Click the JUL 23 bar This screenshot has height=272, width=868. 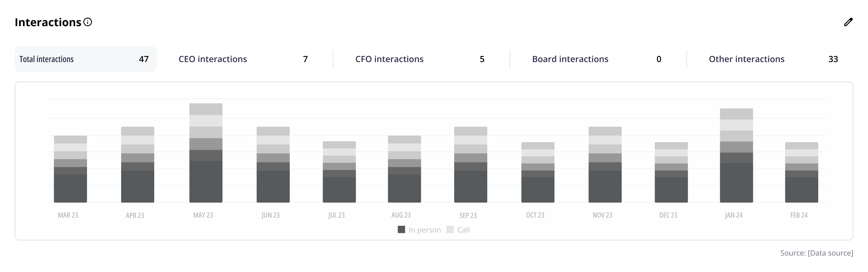(339, 172)
